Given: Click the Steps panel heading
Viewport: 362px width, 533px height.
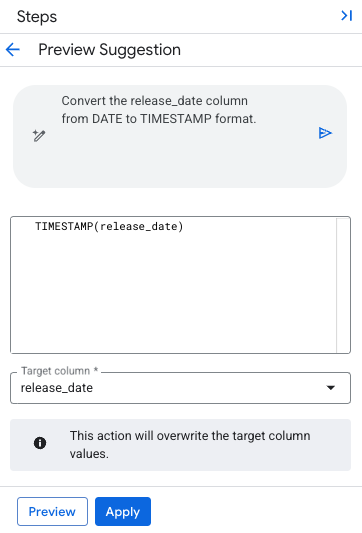Looking at the screenshot, I should point(37,17).
